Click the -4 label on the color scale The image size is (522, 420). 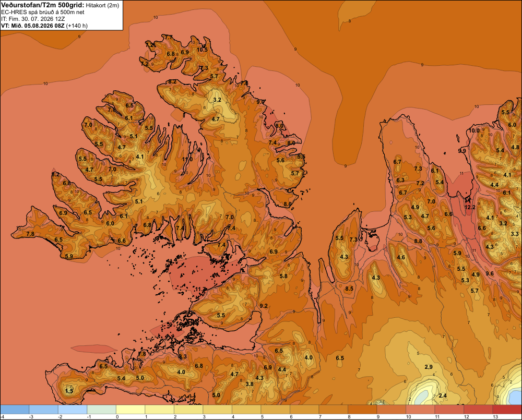click(2, 417)
